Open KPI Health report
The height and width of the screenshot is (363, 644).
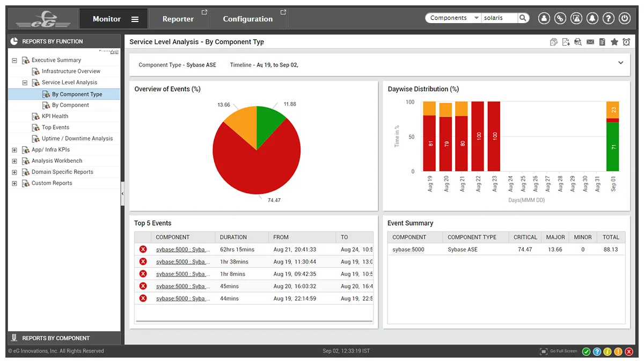[x=55, y=117]
